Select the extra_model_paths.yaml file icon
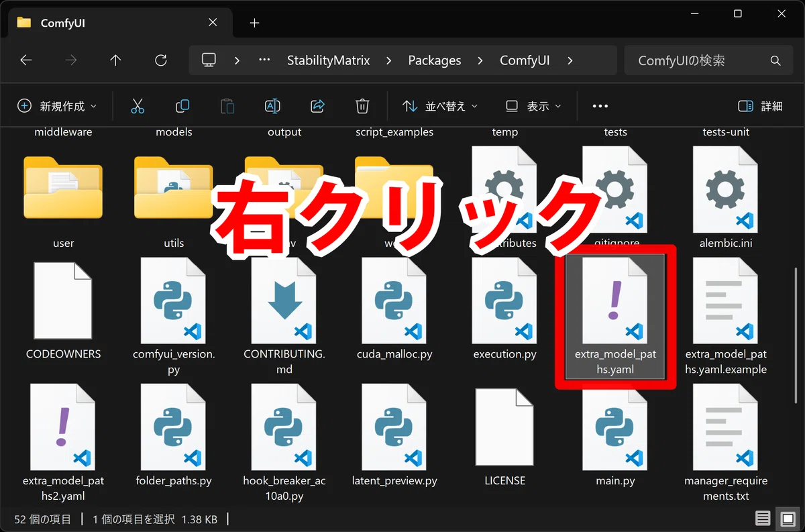 [x=615, y=301]
